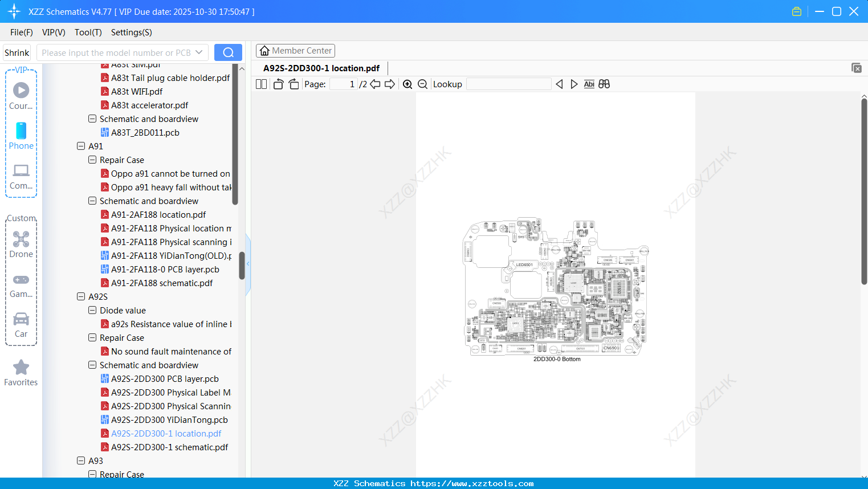Click the blue search magnifier button
The height and width of the screenshot is (489, 868).
[x=228, y=52]
